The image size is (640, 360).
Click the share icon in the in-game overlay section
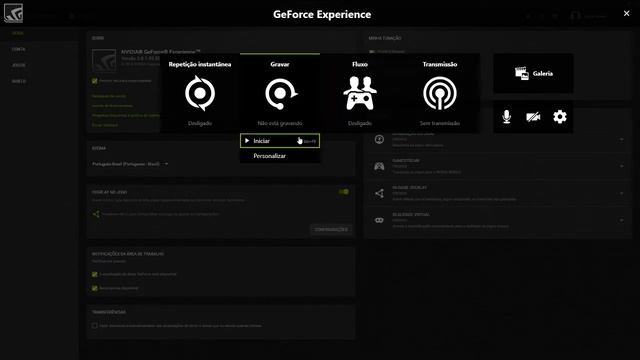click(96, 214)
